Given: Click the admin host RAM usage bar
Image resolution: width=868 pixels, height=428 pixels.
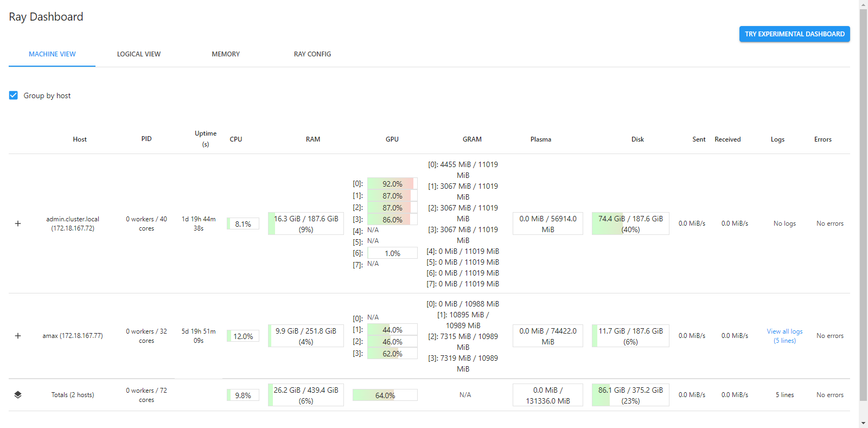Looking at the screenshot, I should 306,223.
